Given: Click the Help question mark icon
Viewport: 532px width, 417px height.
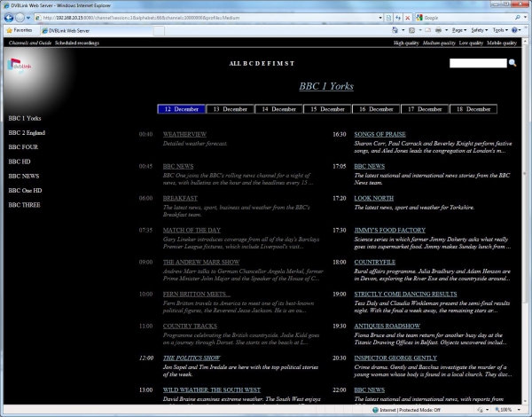Looking at the screenshot, I should 514,30.
